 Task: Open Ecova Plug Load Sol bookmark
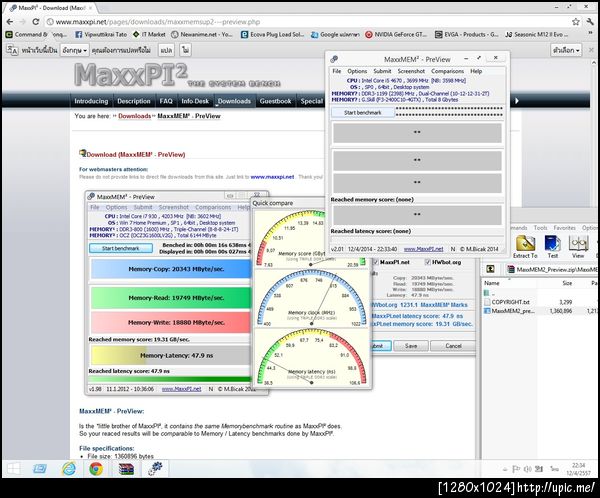pyautogui.click(x=272, y=34)
